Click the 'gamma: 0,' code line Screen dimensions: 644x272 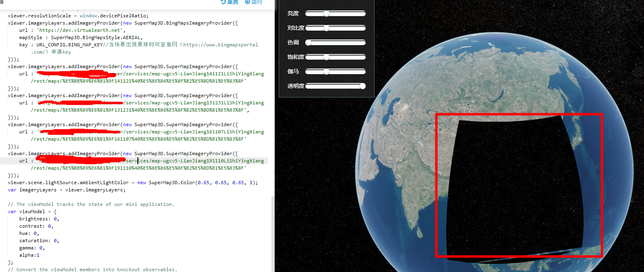pos(32,248)
